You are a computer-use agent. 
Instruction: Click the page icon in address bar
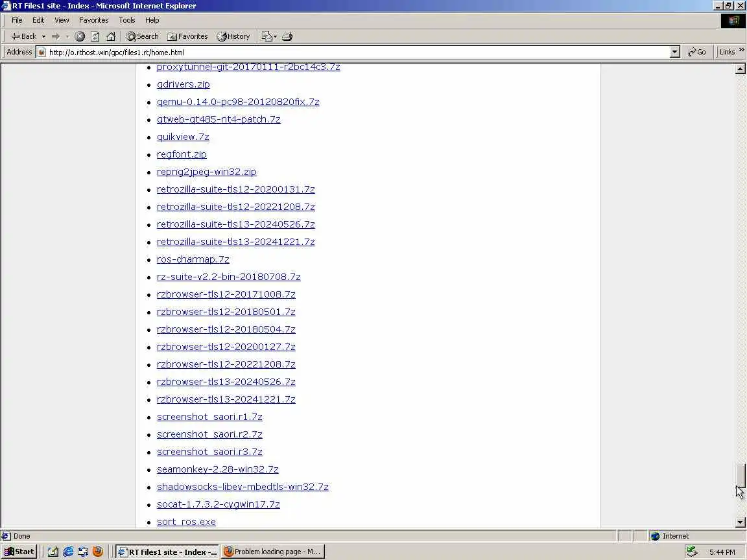[42, 52]
